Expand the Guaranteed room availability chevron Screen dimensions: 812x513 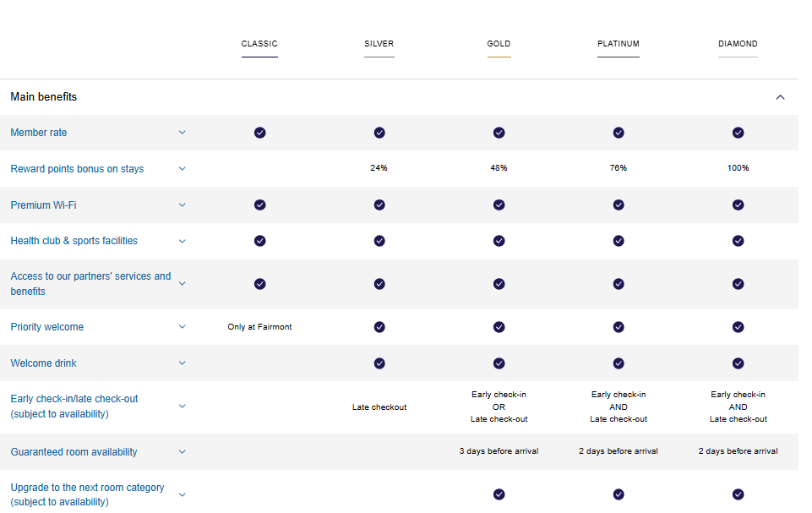tap(182, 452)
